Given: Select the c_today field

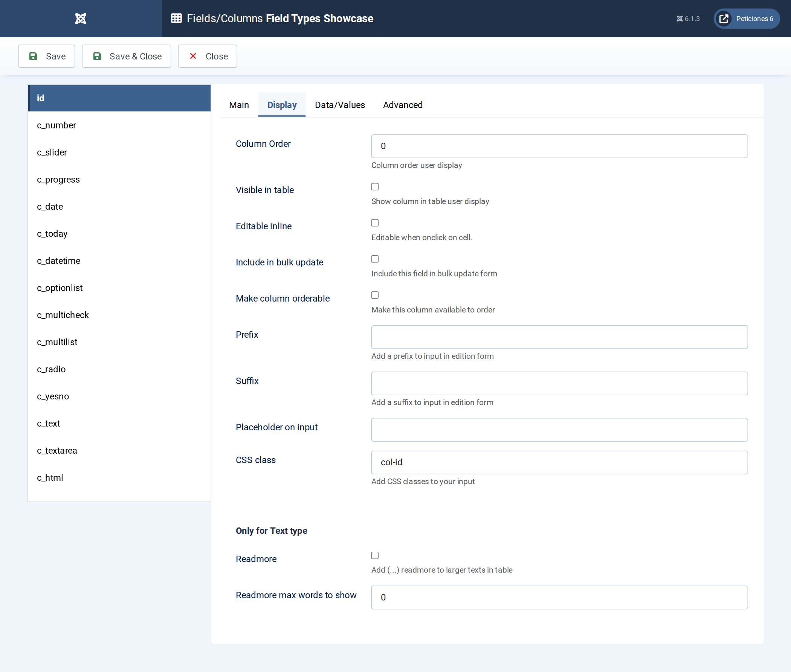Looking at the screenshot, I should tap(119, 233).
